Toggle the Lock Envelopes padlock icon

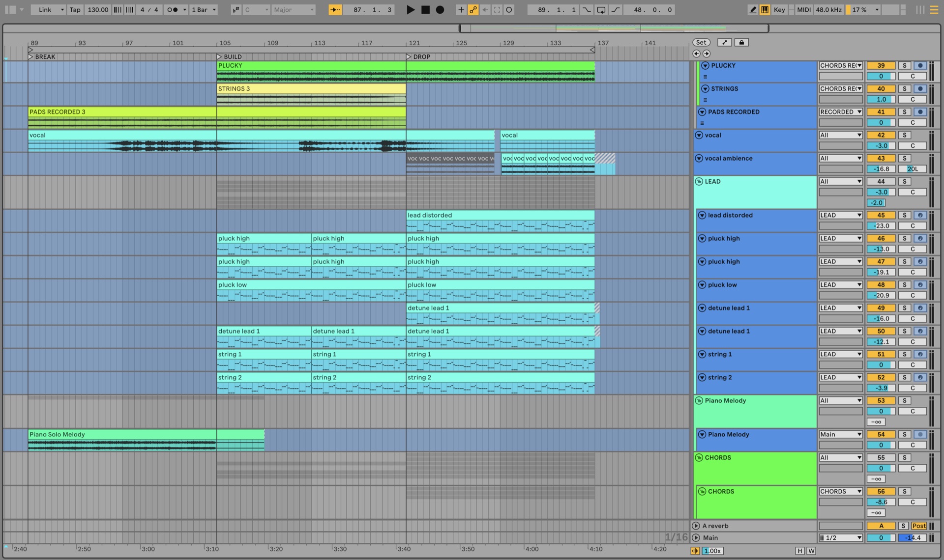tap(741, 42)
